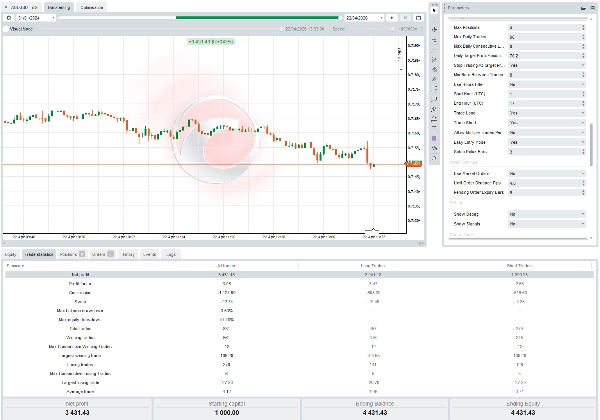Select the Average trade row
The image size is (600, 420).
[x=299, y=392]
